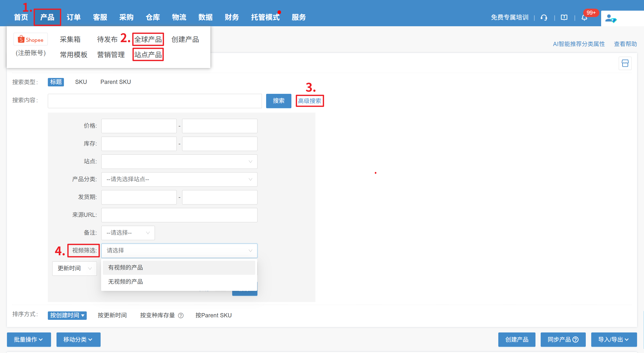Choose 有视频的产品 option
Screen dimensions: 644x353
[x=125, y=268]
